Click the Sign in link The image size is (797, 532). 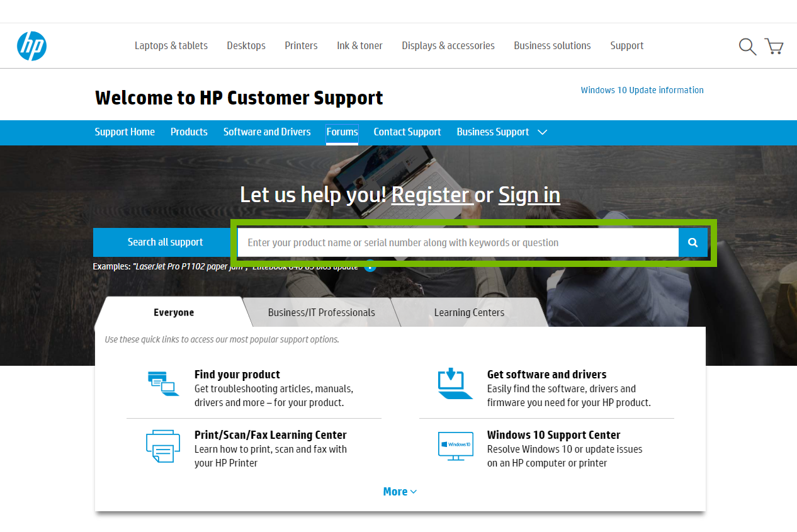click(x=529, y=195)
